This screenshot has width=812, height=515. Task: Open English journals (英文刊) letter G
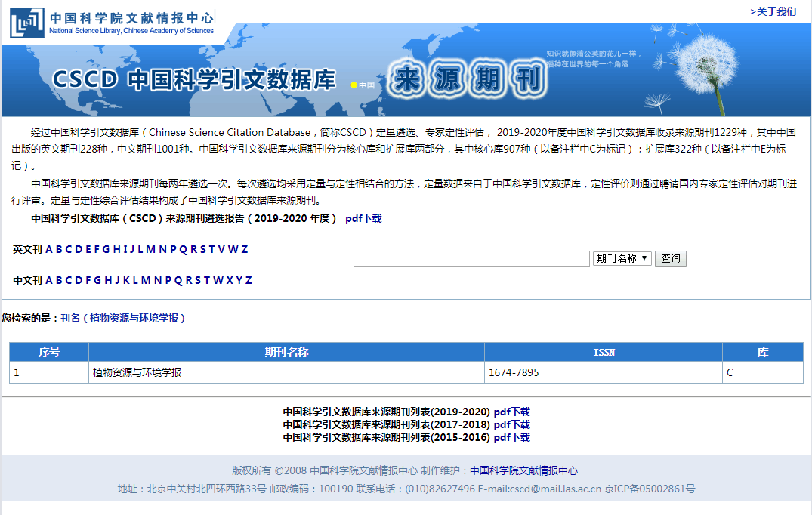(x=106, y=249)
